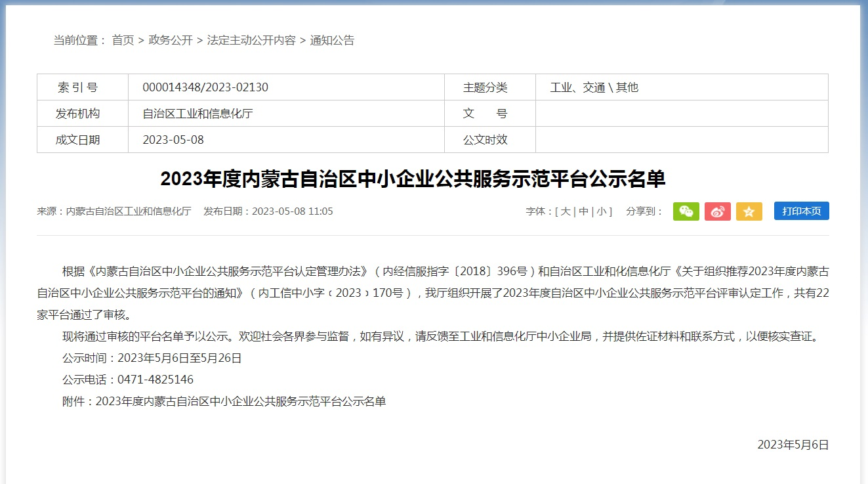Set font size to 大
This screenshot has height=484, width=868.
tap(566, 211)
